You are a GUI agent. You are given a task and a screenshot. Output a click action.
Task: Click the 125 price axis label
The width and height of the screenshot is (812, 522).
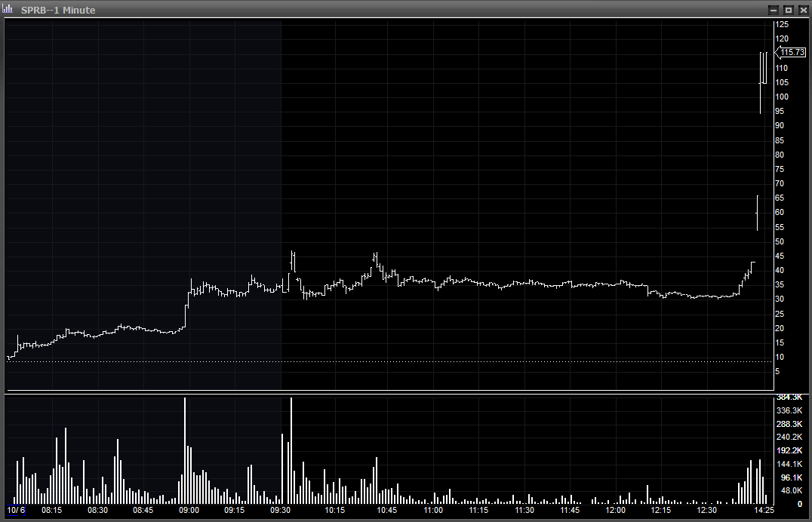coord(782,24)
